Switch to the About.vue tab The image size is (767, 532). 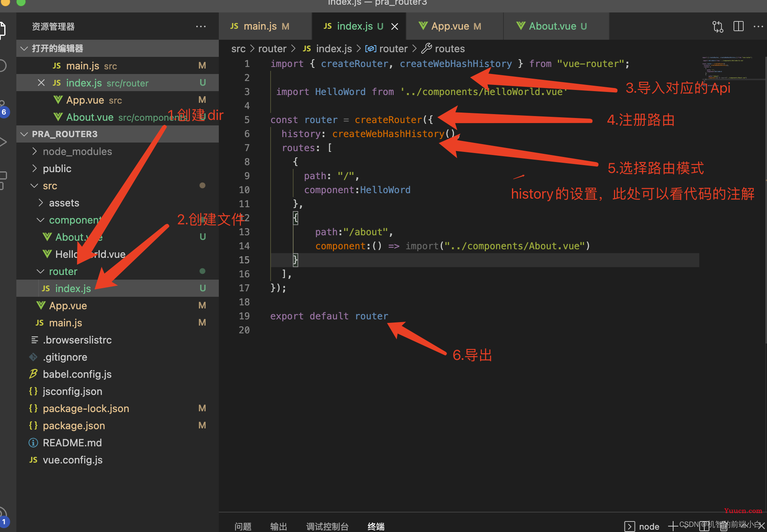tap(556, 26)
